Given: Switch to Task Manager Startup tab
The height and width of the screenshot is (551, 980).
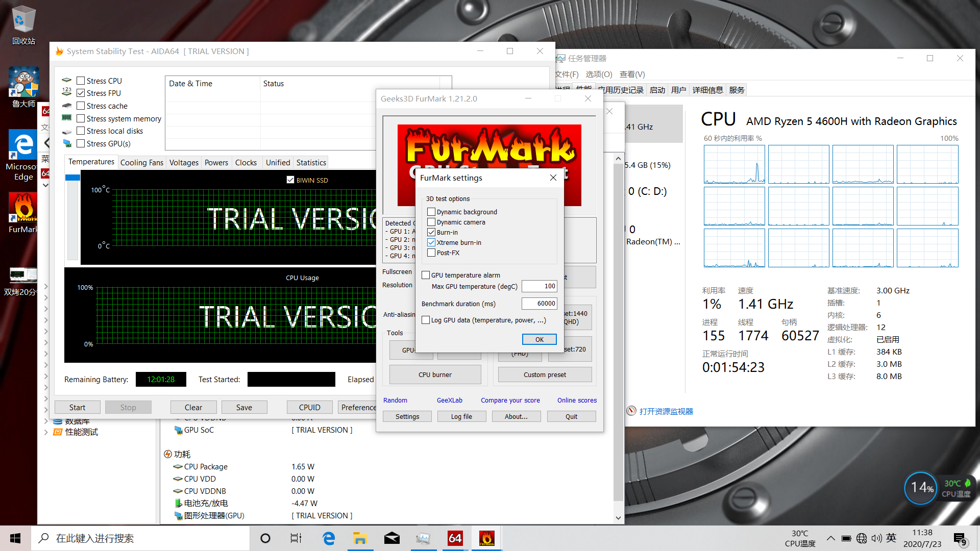Looking at the screenshot, I should coord(657,90).
